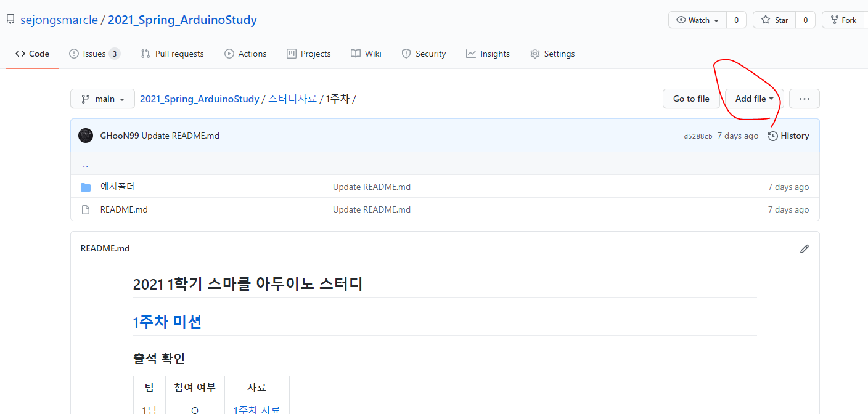The image size is (868, 414).
Task: Click the fork icon on the Fork button
Action: (x=835, y=20)
